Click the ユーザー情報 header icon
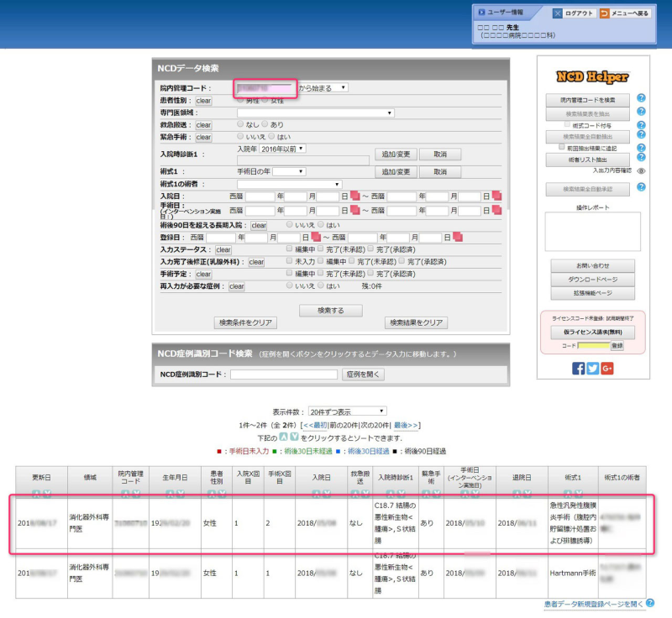 481,13
